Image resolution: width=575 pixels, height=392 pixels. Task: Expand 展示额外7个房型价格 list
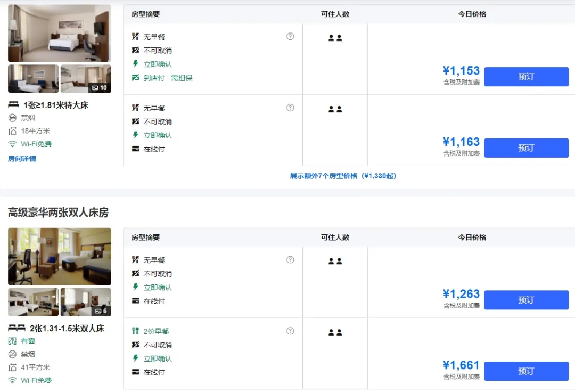[343, 176]
